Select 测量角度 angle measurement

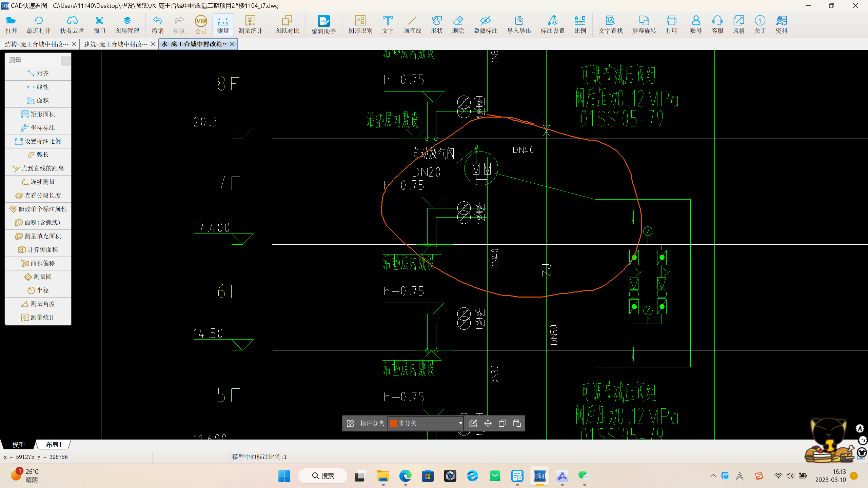click(x=38, y=304)
